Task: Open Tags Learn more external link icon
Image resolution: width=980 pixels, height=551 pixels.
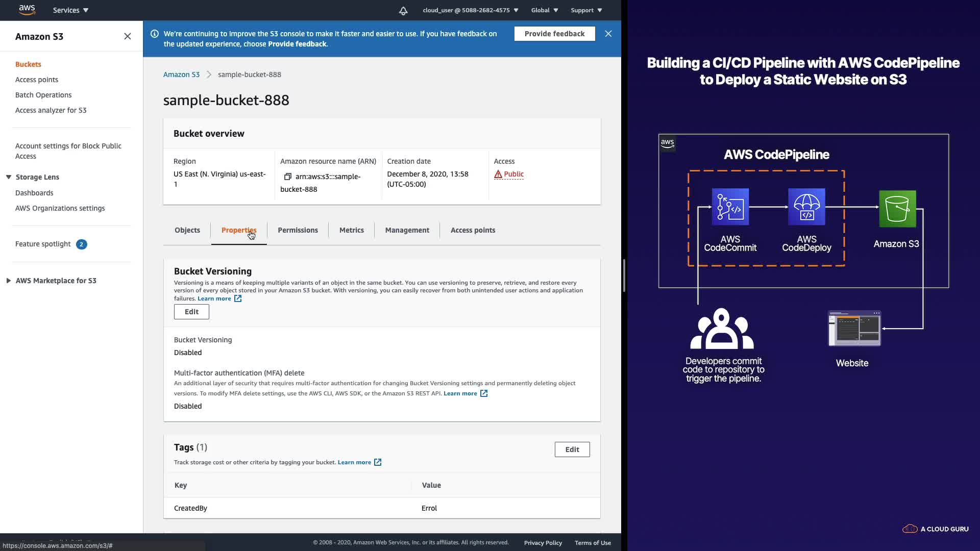Action: click(378, 462)
